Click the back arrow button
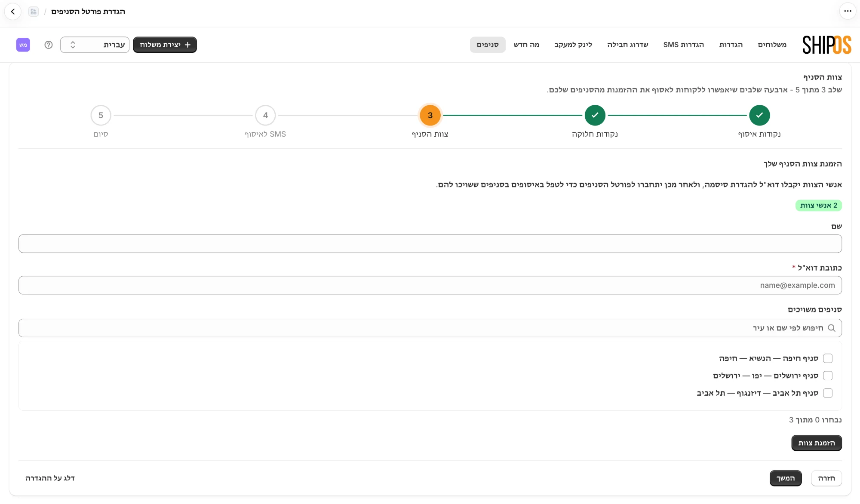The image size is (860, 504). 13,12
